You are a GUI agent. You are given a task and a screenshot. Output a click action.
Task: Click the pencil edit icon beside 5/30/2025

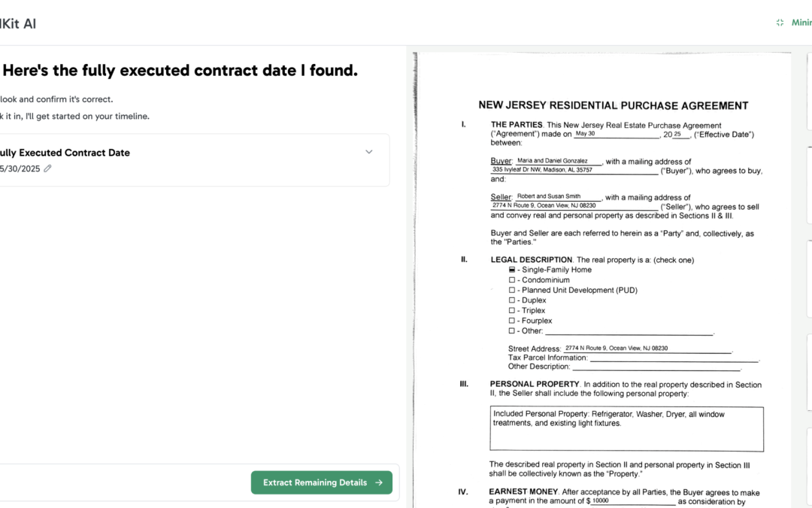(x=48, y=169)
